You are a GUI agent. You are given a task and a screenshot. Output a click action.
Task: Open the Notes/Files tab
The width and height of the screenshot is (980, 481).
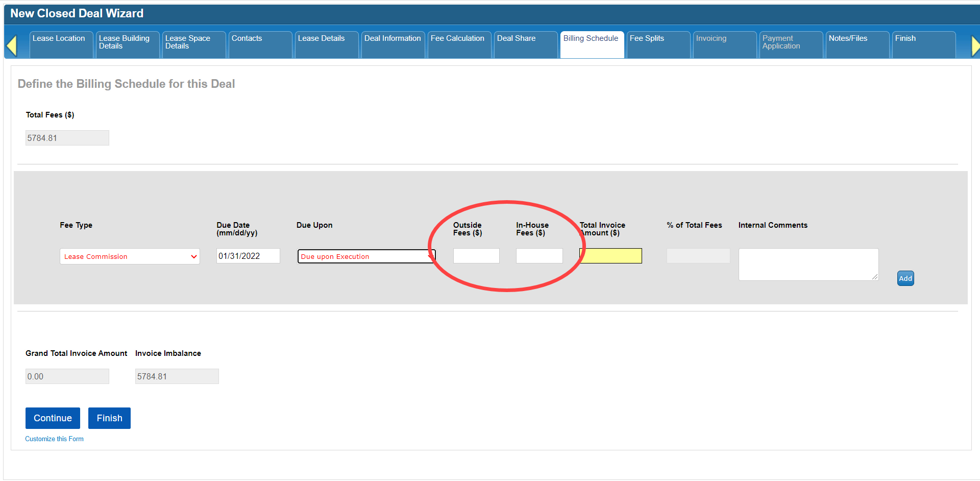pos(857,44)
